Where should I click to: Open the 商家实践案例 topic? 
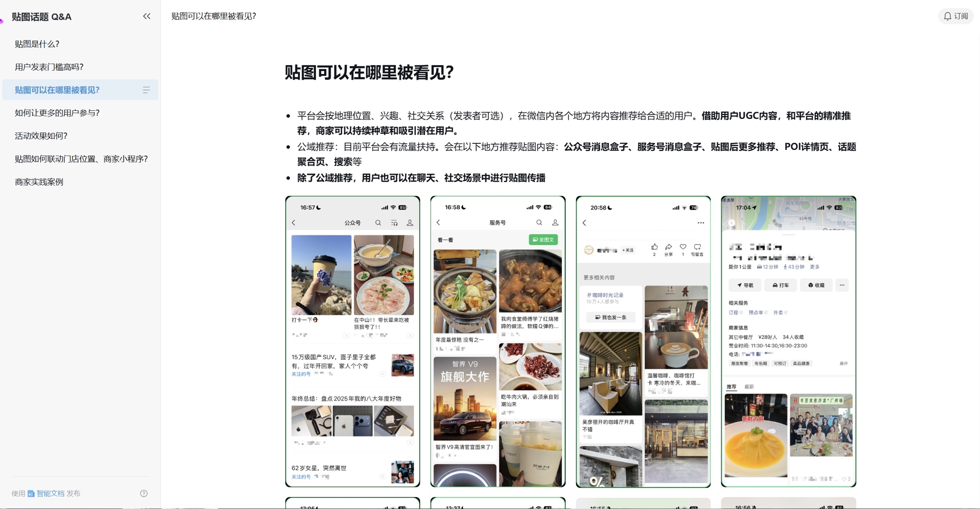coord(39,182)
